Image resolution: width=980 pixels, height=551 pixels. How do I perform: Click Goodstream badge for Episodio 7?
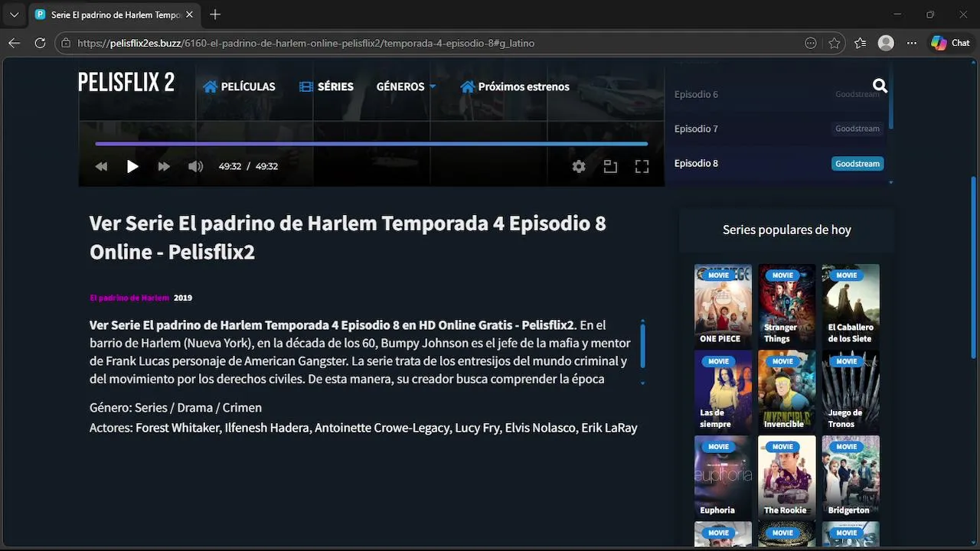(x=857, y=129)
